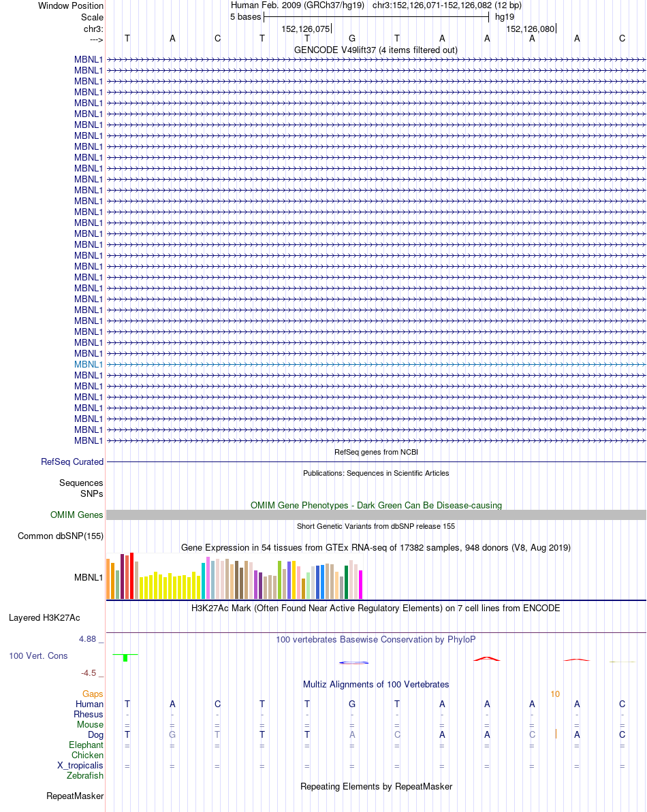This screenshot has height=812, width=647.
Task: Click the green PhyloP conservation bar
Action: point(125,658)
